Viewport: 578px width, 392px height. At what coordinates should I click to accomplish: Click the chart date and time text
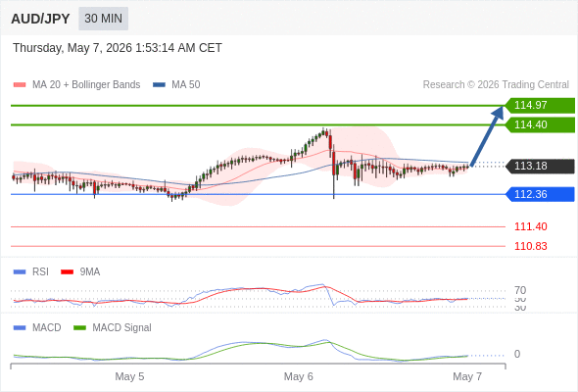118,48
